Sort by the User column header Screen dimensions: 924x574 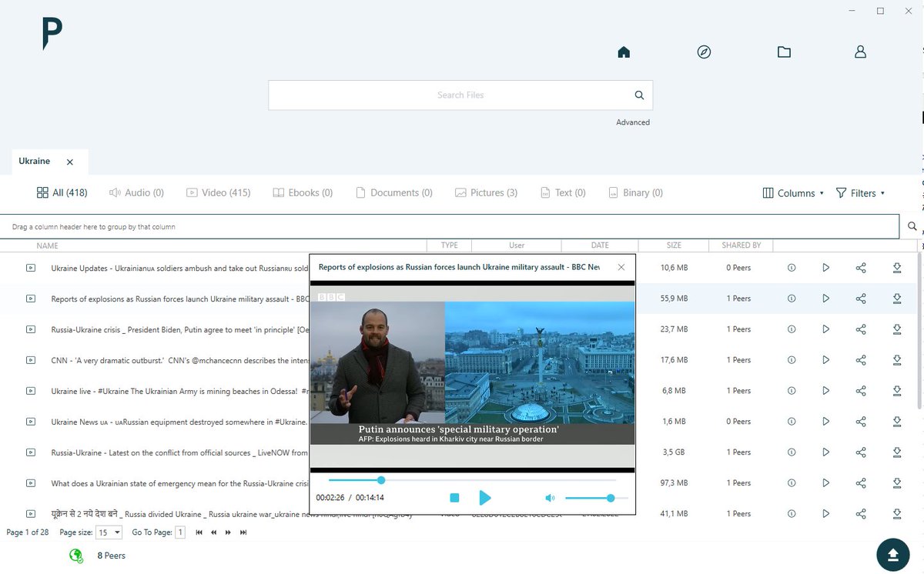[x=517, y=245]
